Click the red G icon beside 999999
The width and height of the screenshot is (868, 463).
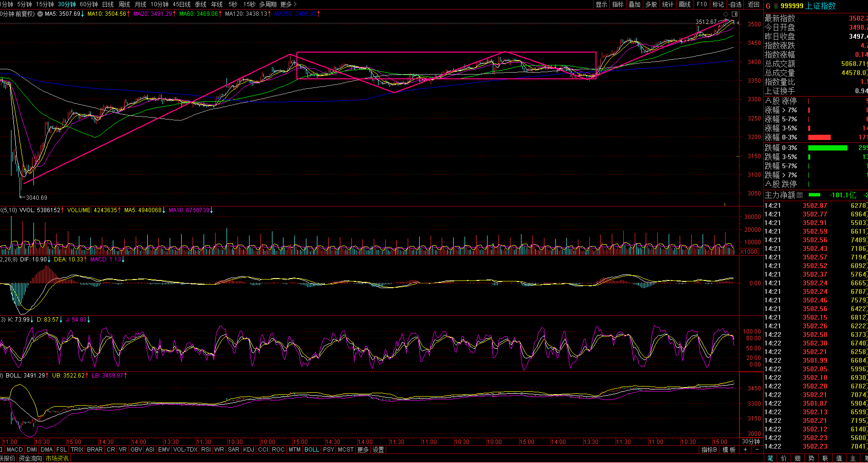click(768, 6)
